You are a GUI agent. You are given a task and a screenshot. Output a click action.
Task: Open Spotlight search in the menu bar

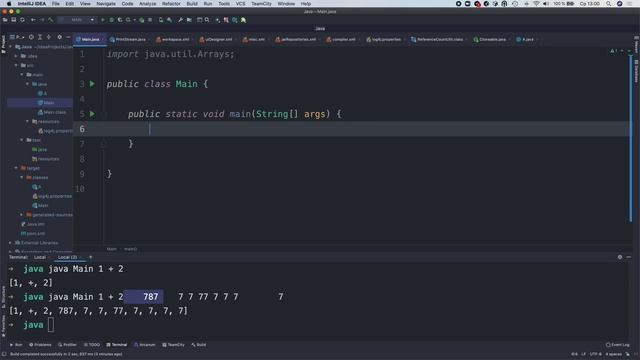(609, 4)
